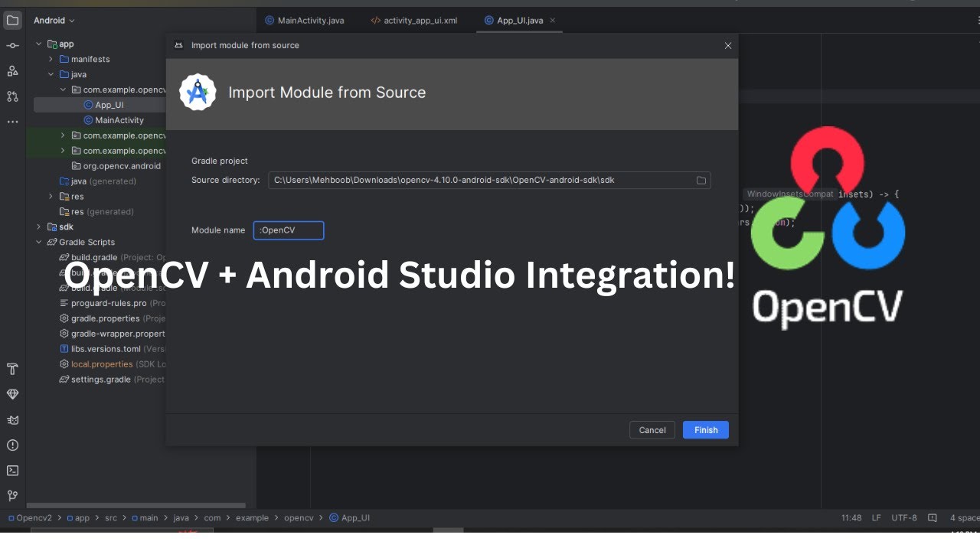The image size is (980, 551).
Task: Open the Git branch tool window icon
Action: (x=12, y=495)
